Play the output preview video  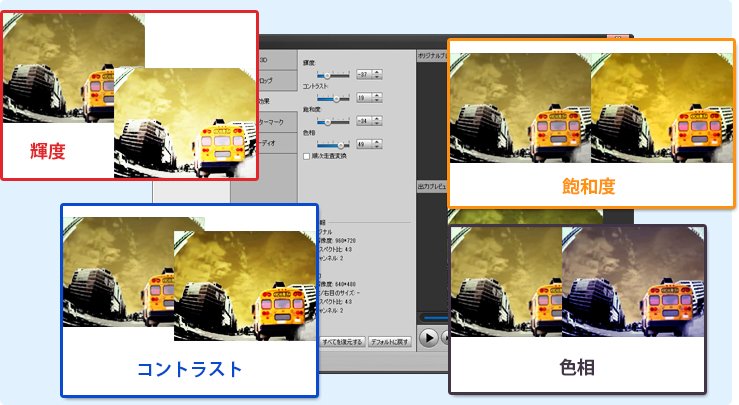pos(428,337)
